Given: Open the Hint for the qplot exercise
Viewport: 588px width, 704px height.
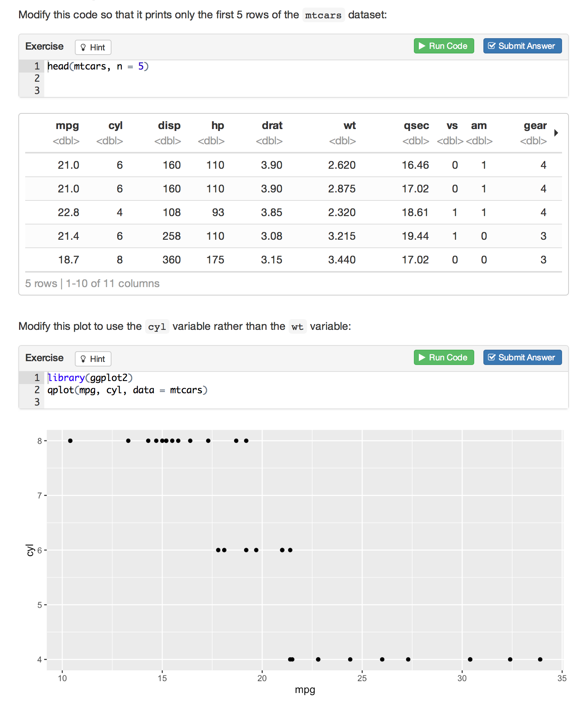Looking at the screenshot, I should pyautogui.click(x=93, y=359).
